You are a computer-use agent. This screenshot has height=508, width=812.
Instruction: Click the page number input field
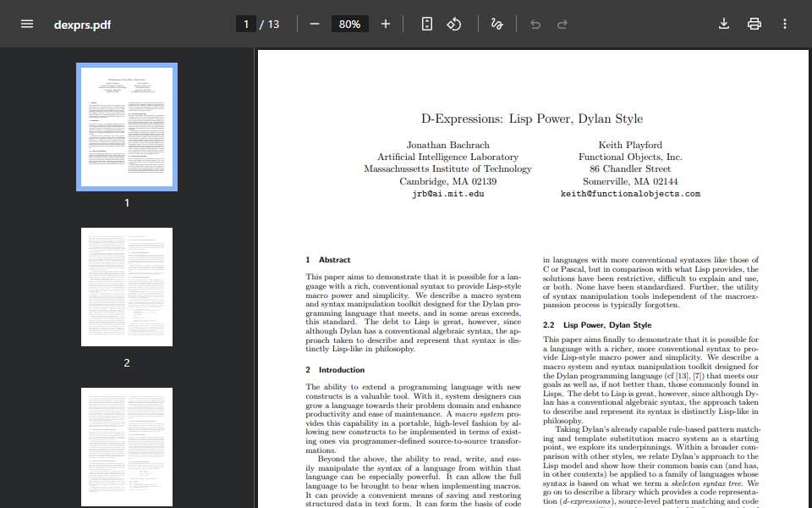(246, 24)
